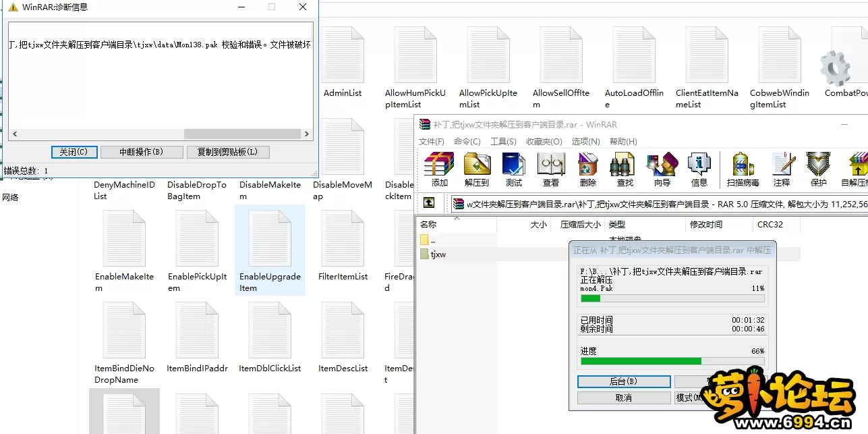Click the DisableDropToBagItem file name
This screenshot has width=868, height=434.
click(x=197, y=190)
